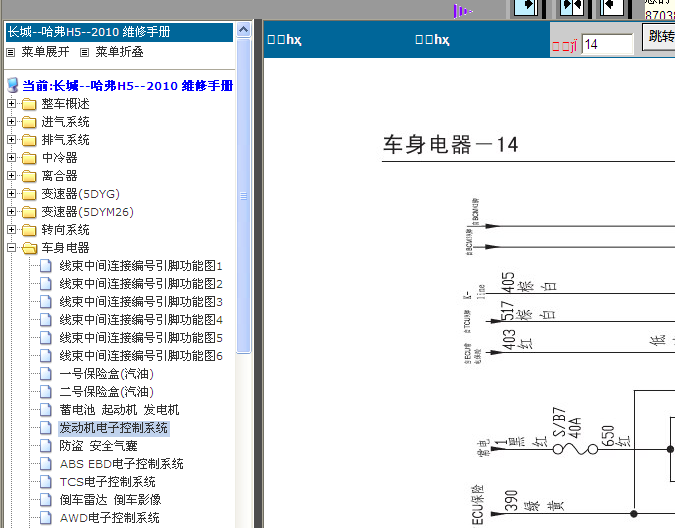
Task: Click the split-pane icon with two inward arrows
Action: (572, 7)
